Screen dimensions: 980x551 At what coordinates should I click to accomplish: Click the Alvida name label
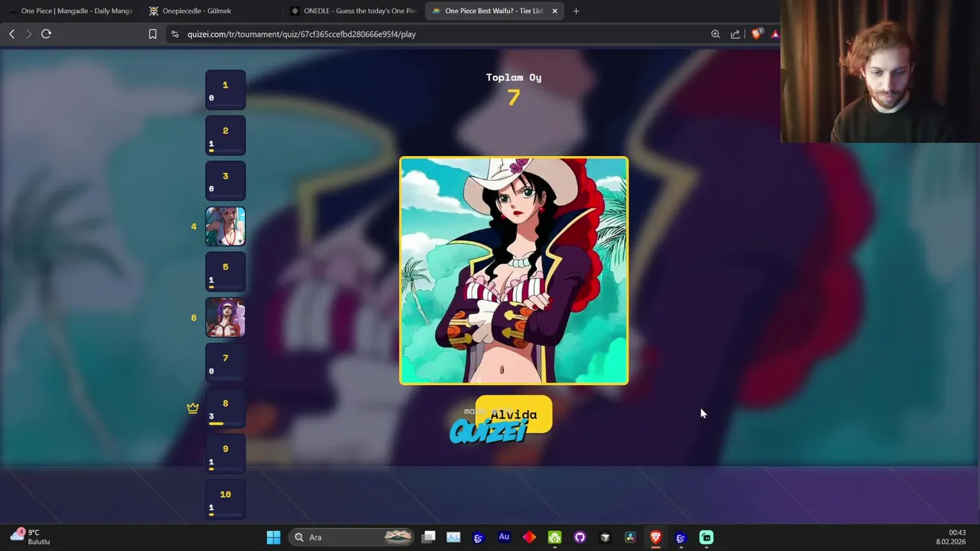[x=514, y=414]
